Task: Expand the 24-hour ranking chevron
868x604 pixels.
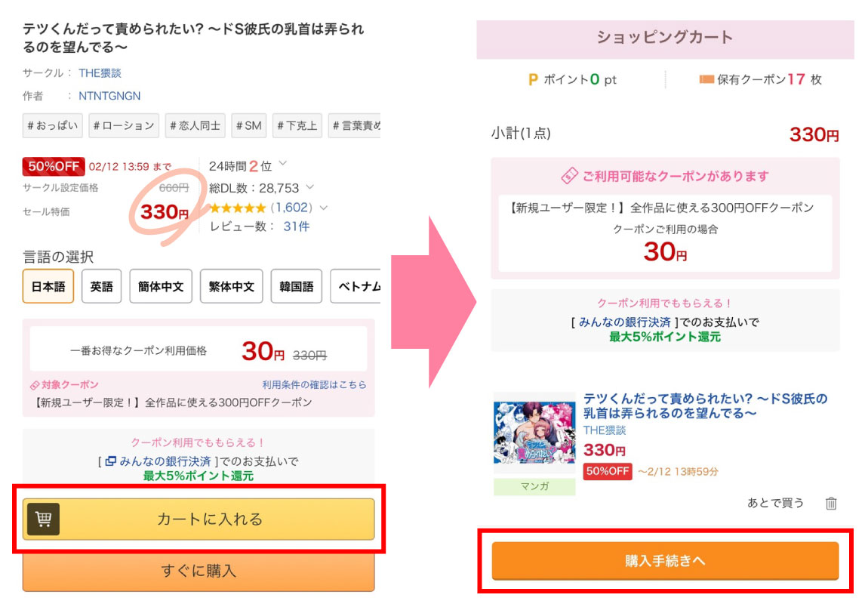Action: (x=283, y=164)
